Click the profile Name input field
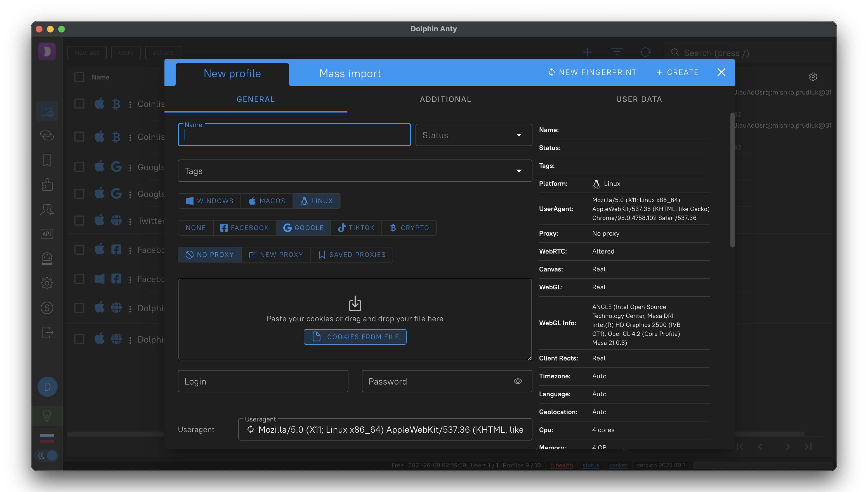The image size is (868, 492). click(294, 135)
